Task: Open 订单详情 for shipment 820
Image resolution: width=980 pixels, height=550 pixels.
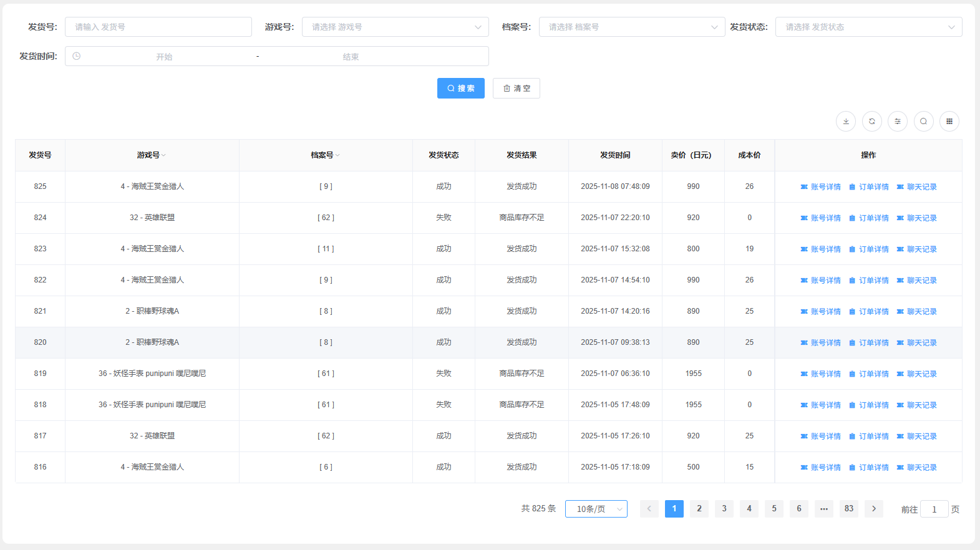Action: point(869,343)
